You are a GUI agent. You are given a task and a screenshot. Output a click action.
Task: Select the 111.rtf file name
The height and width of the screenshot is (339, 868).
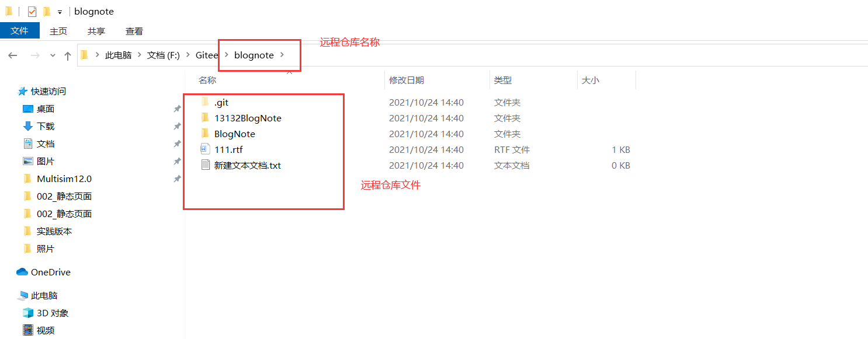(x=228, y=149)
